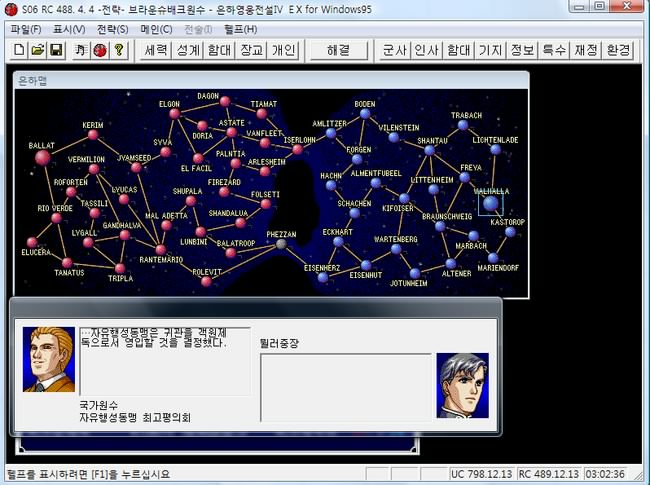Image resolution: width=650 pixels, height=485 pixels.
Task: Select the TRABACH star system
Action: point(463,125)
